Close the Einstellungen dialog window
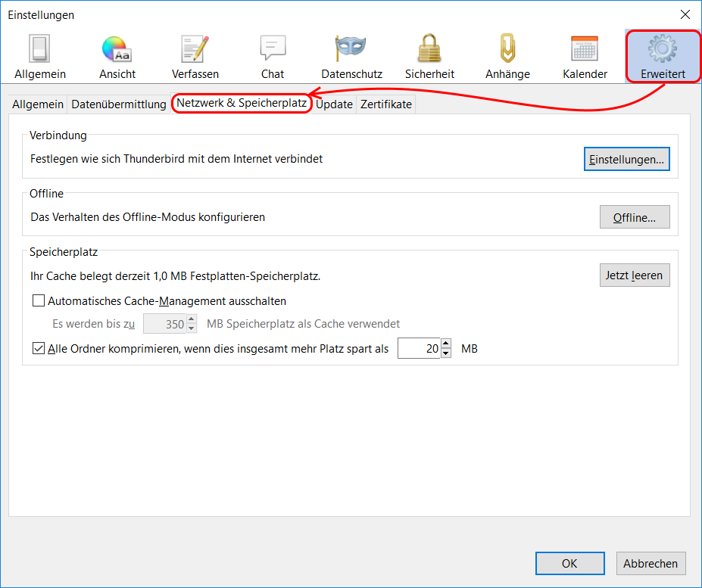 [685, 15]
